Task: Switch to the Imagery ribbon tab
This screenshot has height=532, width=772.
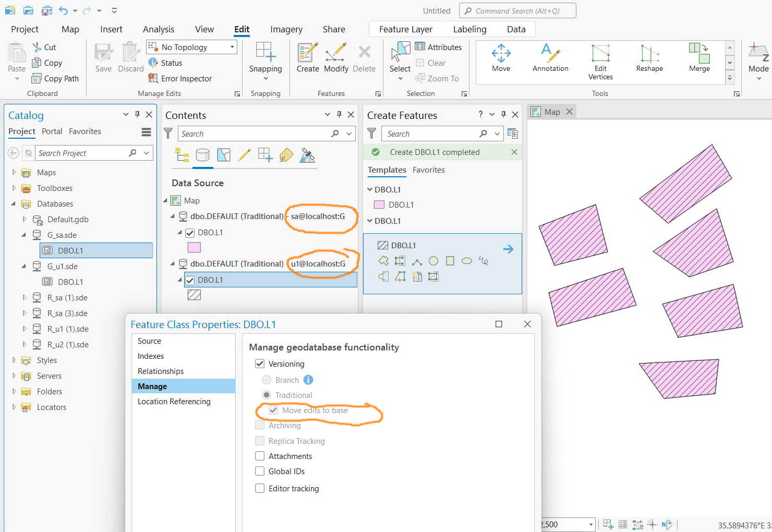Action: (x=286, y=29)
